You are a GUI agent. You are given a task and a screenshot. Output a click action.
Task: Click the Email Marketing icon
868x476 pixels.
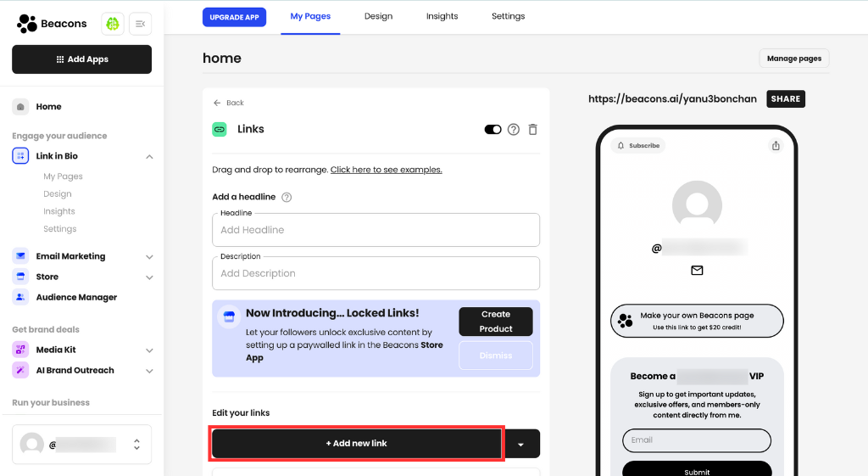[x=20, y=256]
